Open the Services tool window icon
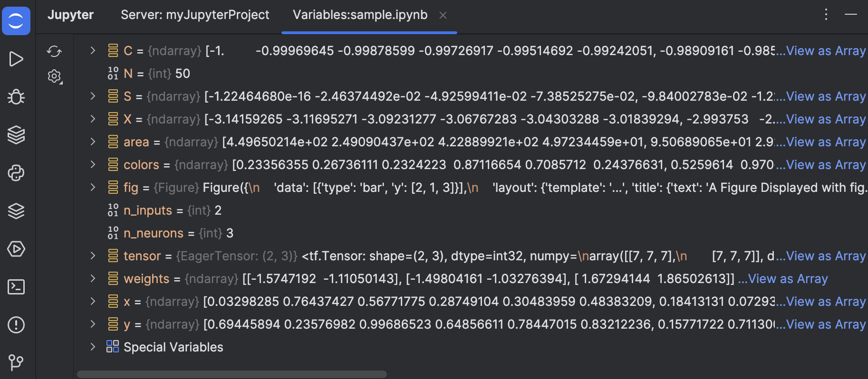Image resolution: width=868 pixels, height=379 pixels. (16, 249)
